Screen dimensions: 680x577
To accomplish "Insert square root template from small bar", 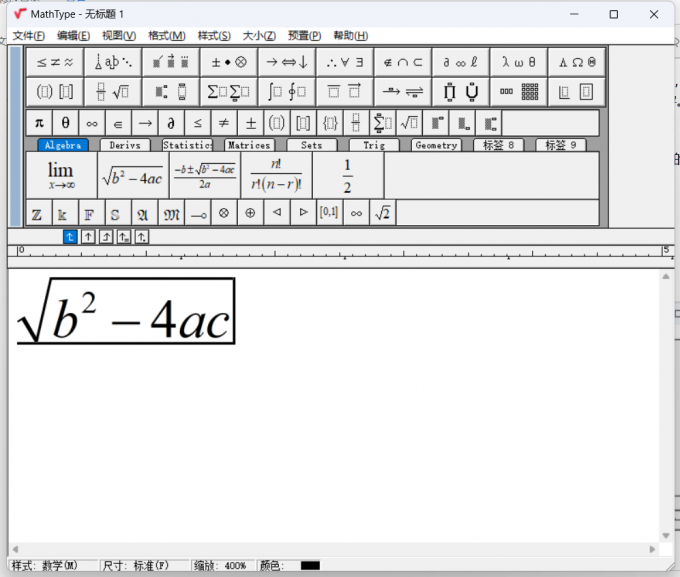I will [409, 123].
